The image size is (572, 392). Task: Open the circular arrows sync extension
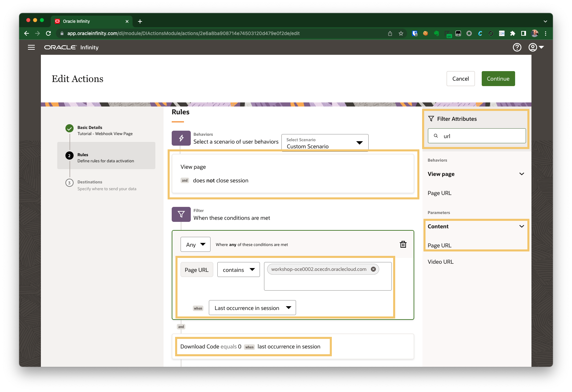[491, 33]
